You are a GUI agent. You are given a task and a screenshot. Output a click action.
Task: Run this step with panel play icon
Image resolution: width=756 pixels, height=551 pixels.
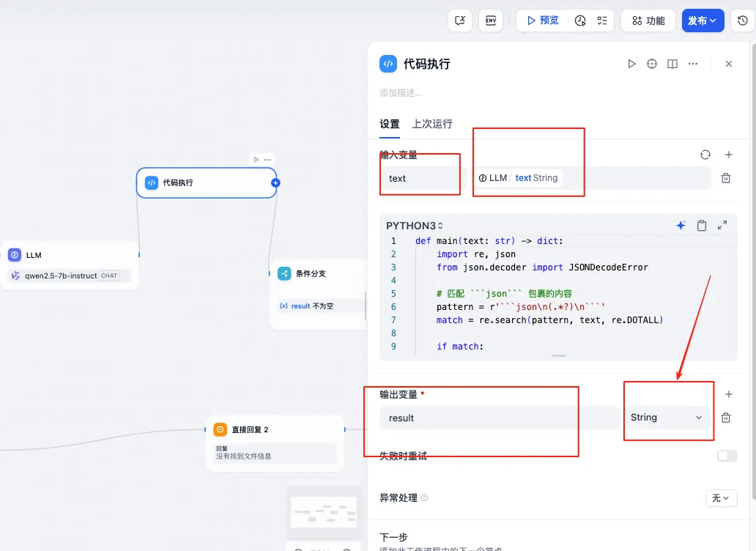click(x=631, y=64)
